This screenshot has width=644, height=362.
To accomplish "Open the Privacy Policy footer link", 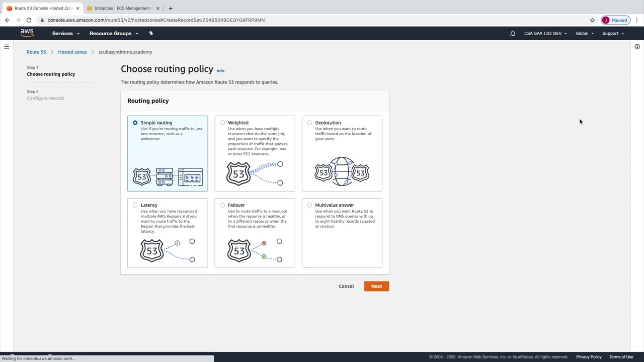I will 589,357.
